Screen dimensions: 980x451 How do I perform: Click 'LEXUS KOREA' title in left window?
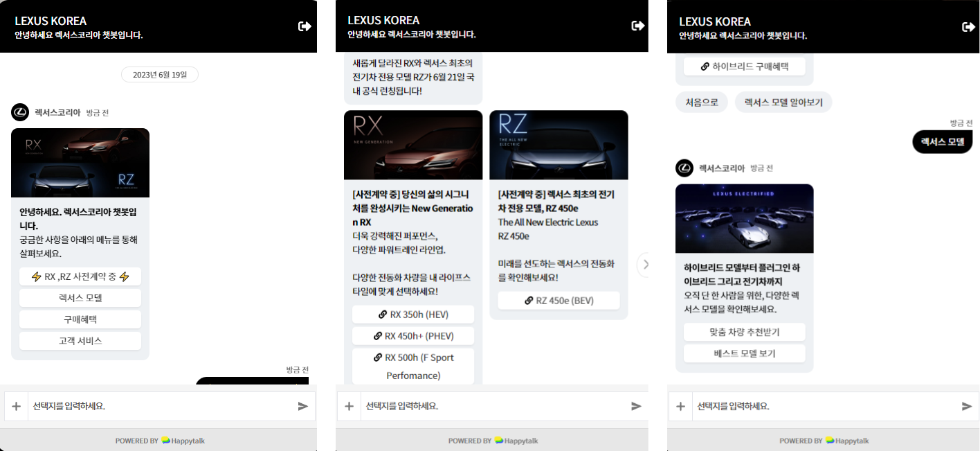click(51, 21)
